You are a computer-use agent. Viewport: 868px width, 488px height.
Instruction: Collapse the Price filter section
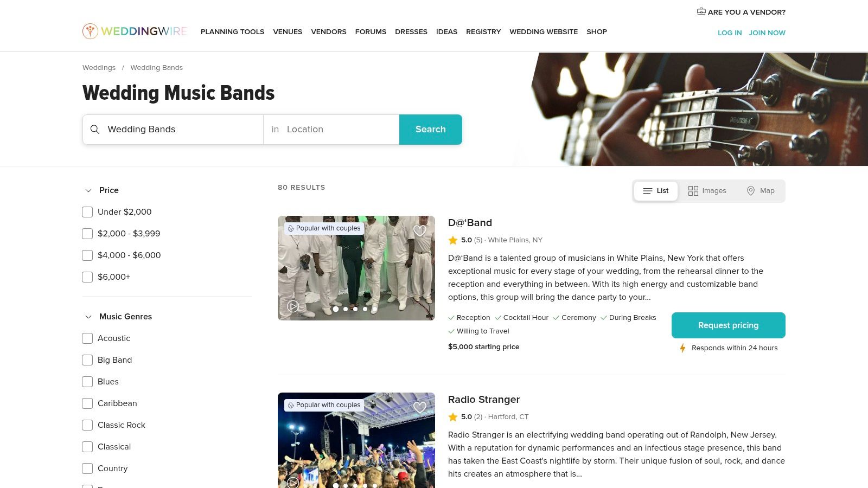pos(88,190)
